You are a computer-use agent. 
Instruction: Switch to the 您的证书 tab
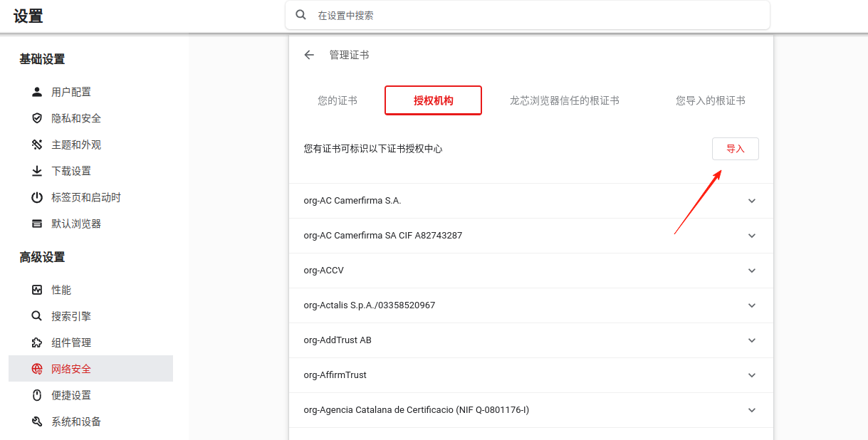click(338, 100)
